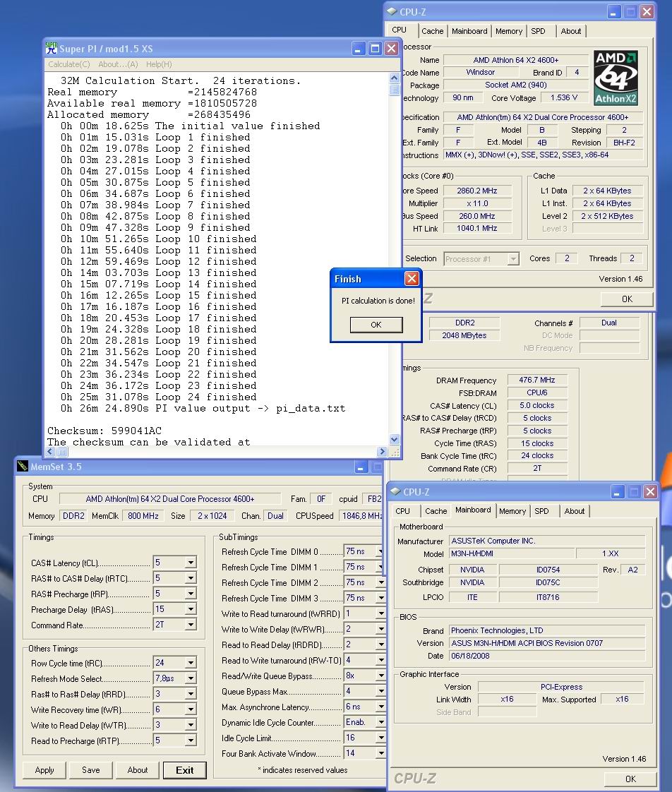Click About button in MemSet

[138, 770]
